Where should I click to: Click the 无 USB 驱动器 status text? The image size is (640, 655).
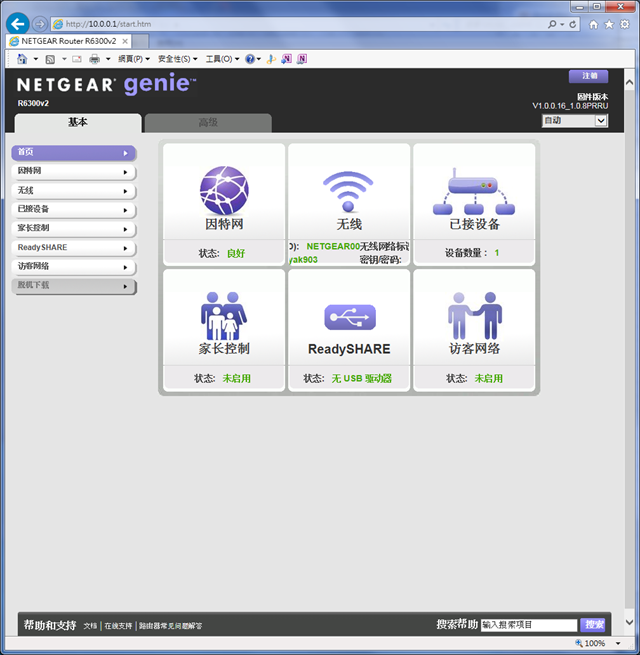point(362,378)
